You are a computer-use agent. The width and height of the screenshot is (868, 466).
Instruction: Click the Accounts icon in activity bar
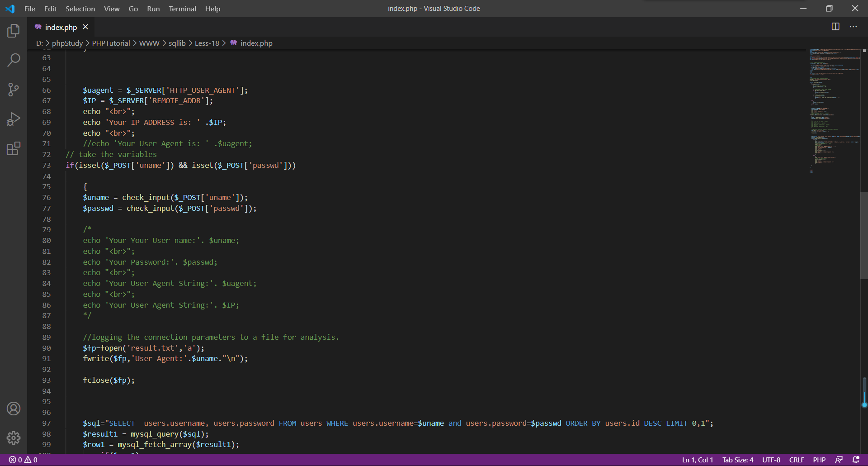(x=14, y=409)
